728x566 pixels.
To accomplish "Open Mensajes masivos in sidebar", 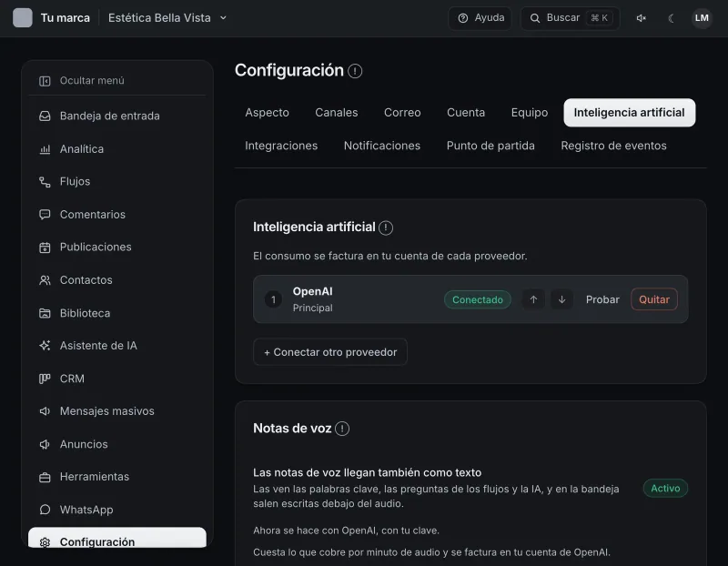I will pyautogui.click(x=117, y=411).
